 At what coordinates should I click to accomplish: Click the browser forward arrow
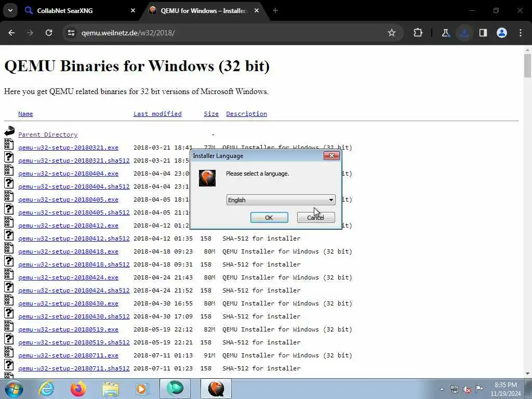tap(30, 33)
